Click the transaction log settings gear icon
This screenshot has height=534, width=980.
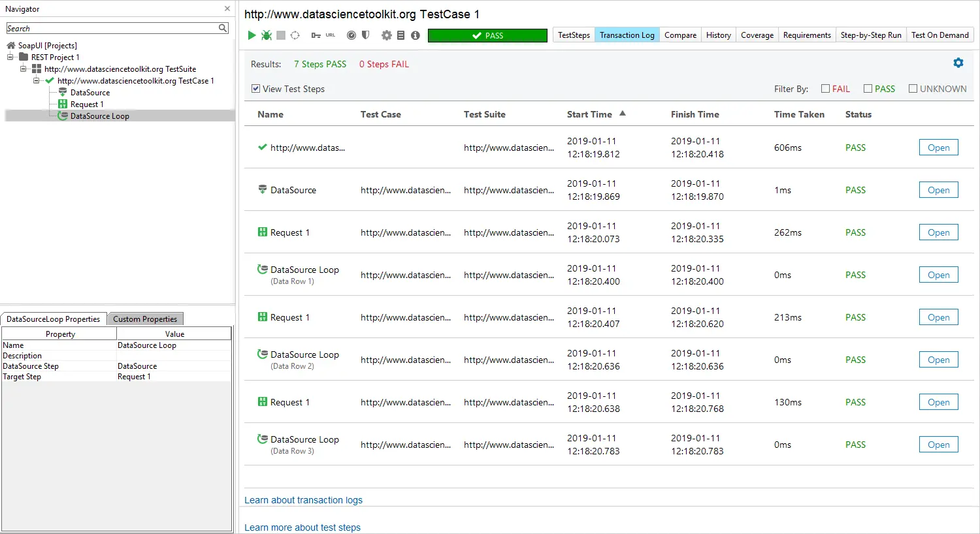point(958,63)
